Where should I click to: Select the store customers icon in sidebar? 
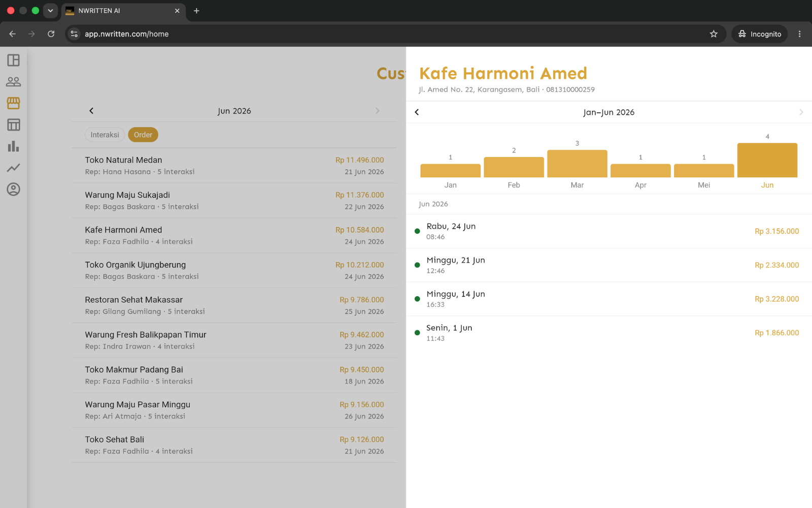pos(14,103)
